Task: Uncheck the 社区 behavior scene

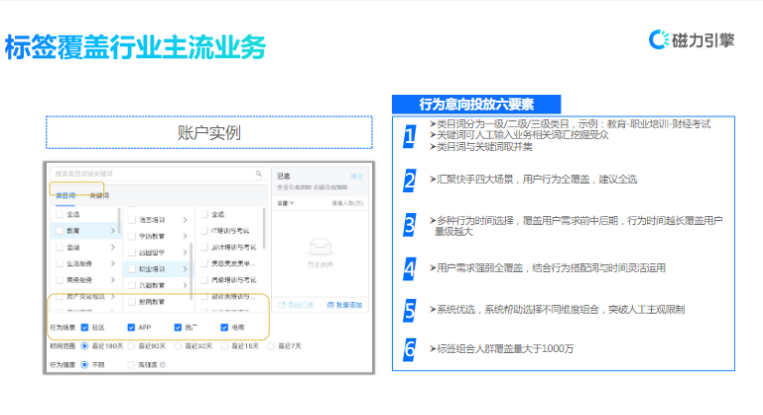Action: point(85,327)
